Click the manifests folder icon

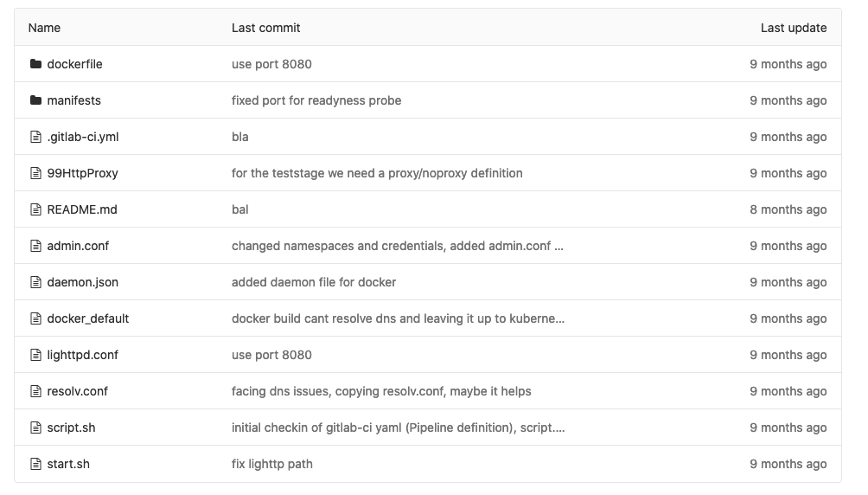pos(35,100)
